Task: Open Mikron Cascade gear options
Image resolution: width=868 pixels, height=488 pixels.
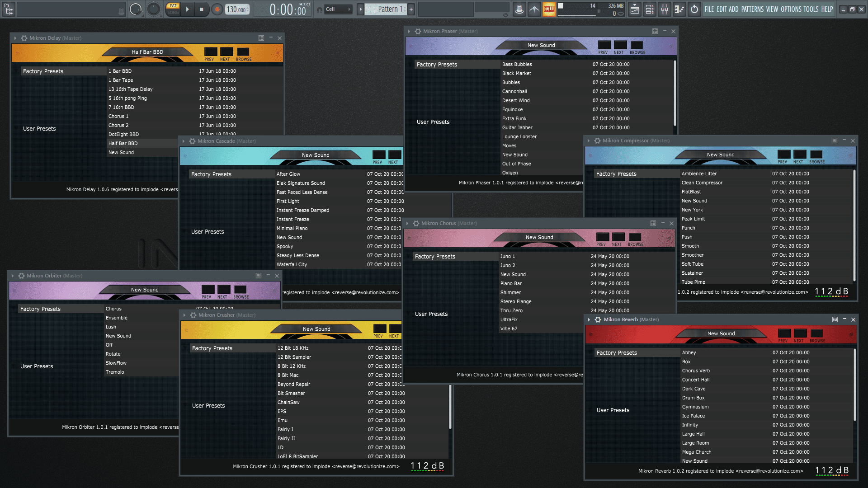Action: point(192,141)
